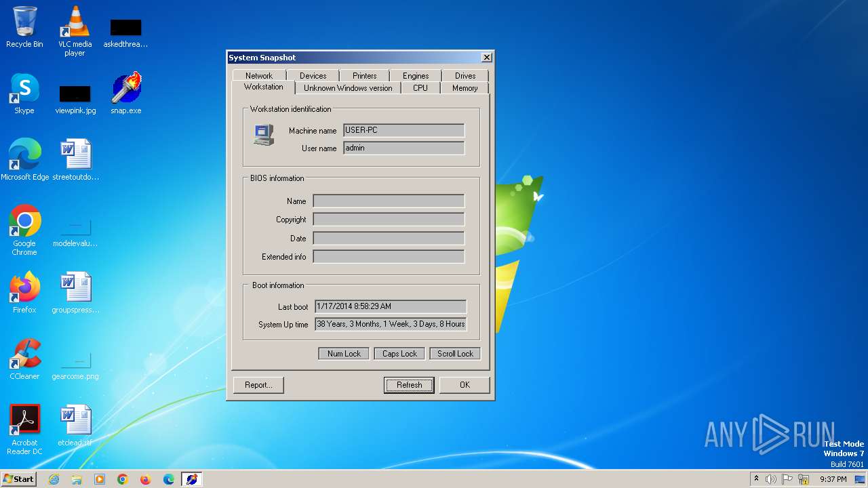The height and width of the screenshot is (488, 868).
Task: Open the Unknown Windows version tab
Action: pos(348,88)
